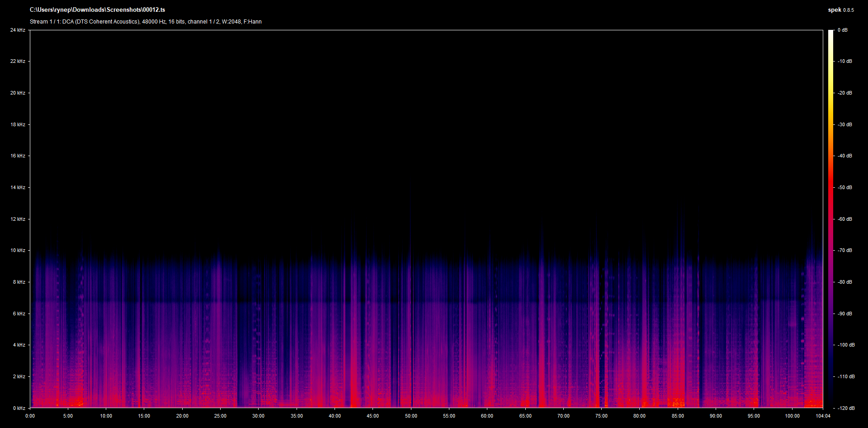Click the stream info line with DTS details
This screenshot has height=428, width=868.
coord(146,22)
